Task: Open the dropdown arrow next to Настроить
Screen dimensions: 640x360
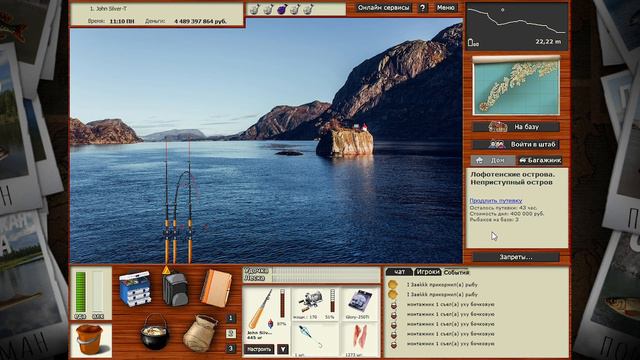Action: pos(282,349)
